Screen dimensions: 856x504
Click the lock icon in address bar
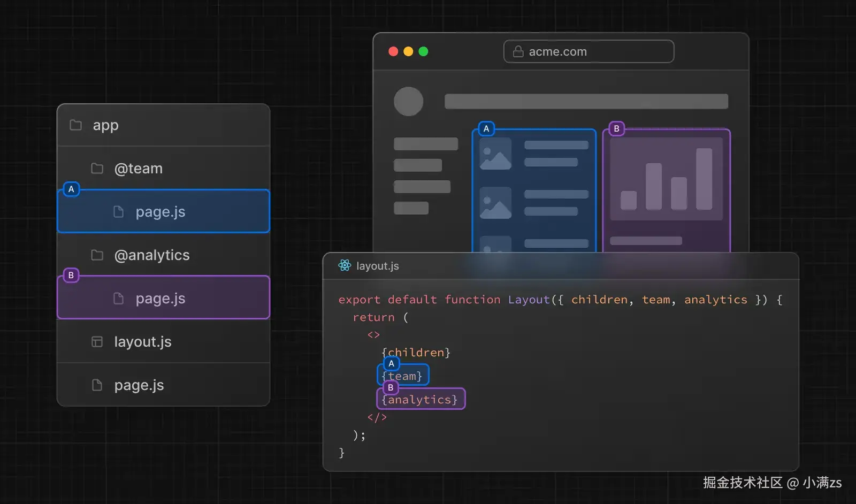[518, 51]
